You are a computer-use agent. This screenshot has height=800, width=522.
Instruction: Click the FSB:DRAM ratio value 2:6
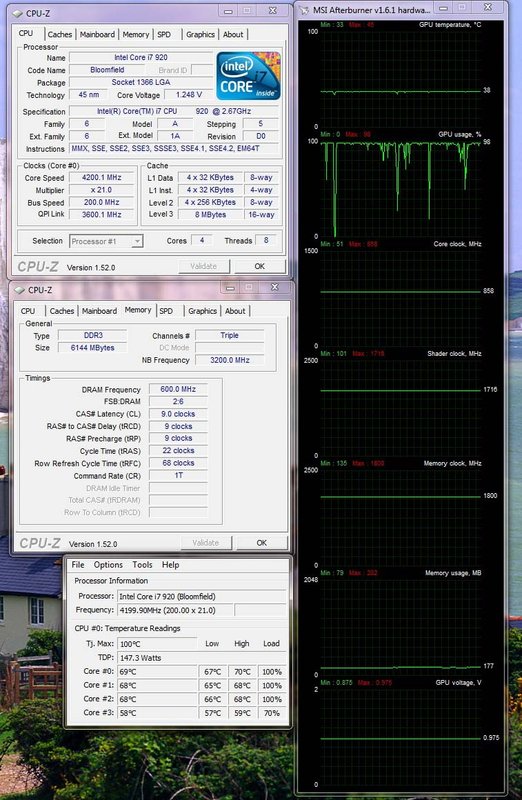[x=178, y=402]
